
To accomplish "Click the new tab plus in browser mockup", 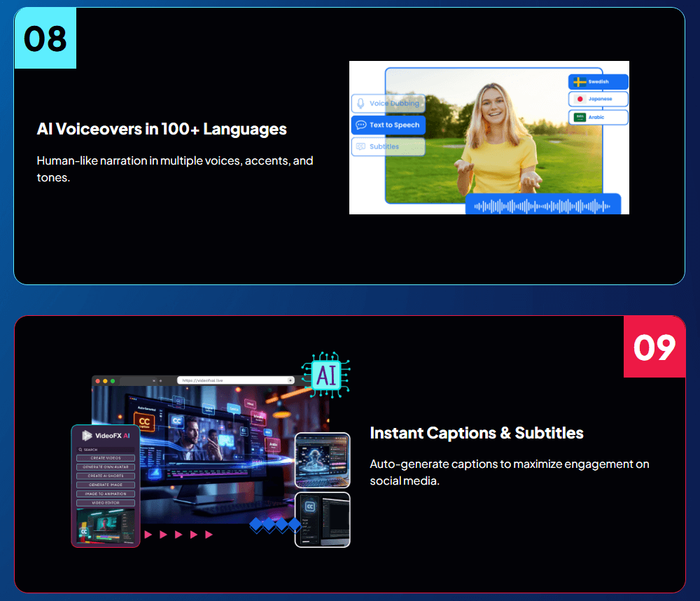I will [x=161, y=381].
